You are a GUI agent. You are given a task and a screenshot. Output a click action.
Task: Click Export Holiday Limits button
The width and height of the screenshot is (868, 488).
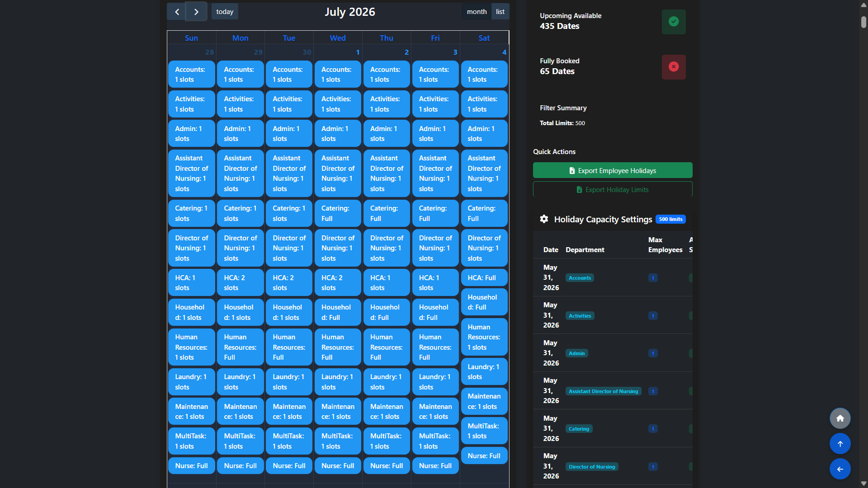(x=613, y=189)
